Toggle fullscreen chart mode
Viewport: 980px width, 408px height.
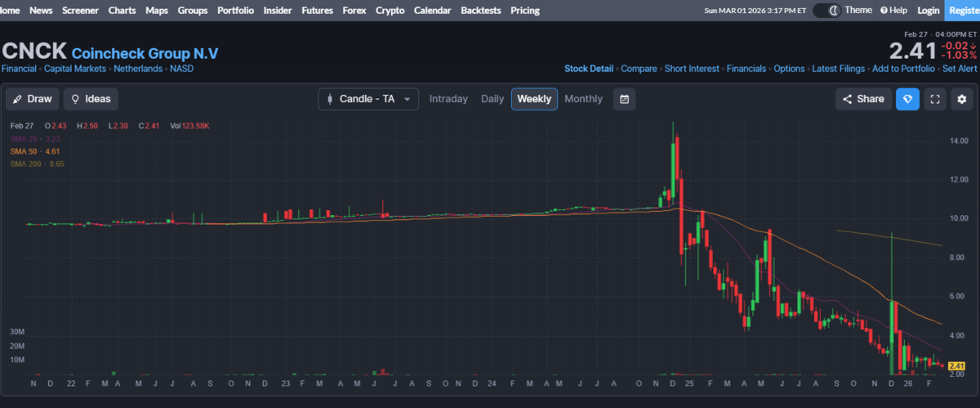pos(935,99)
